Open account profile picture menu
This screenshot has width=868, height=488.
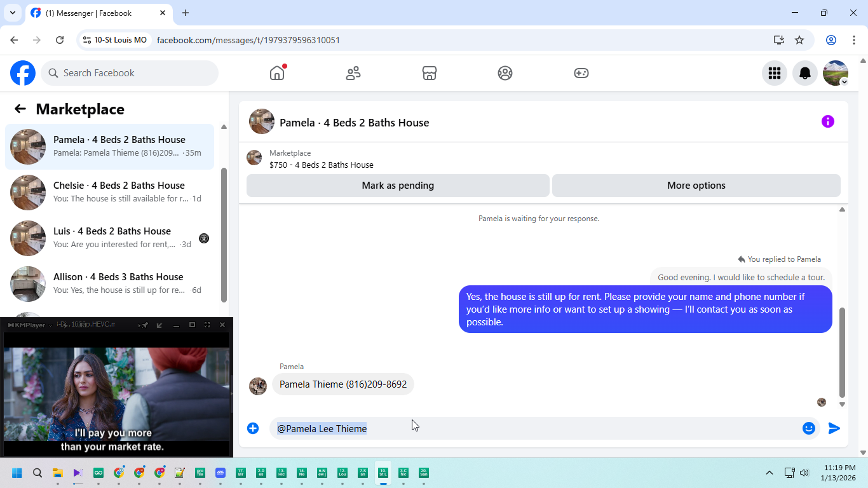(836, 73)
